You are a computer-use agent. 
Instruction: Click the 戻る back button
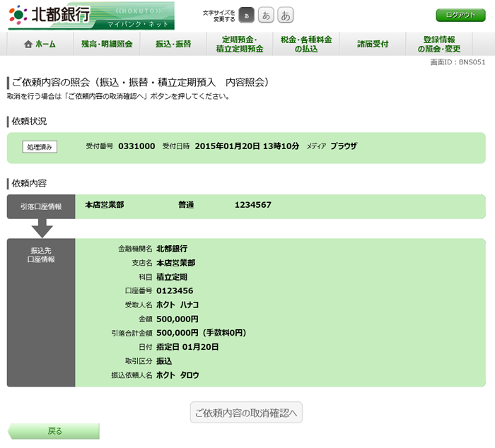(x=54, y=431)
